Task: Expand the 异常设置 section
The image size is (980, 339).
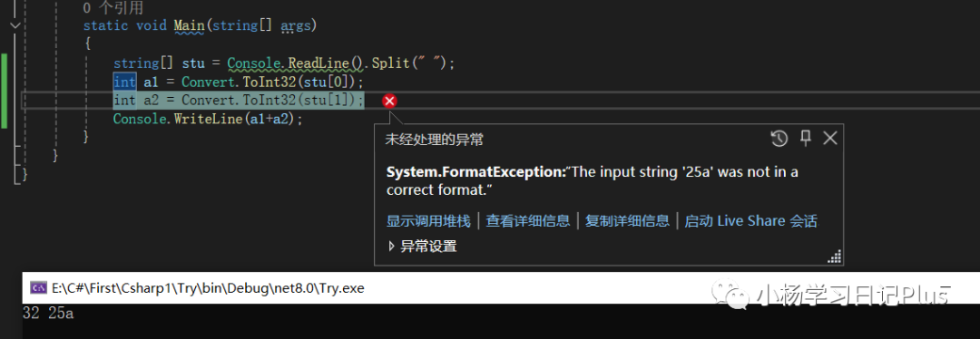Action: tap(391, 246)
